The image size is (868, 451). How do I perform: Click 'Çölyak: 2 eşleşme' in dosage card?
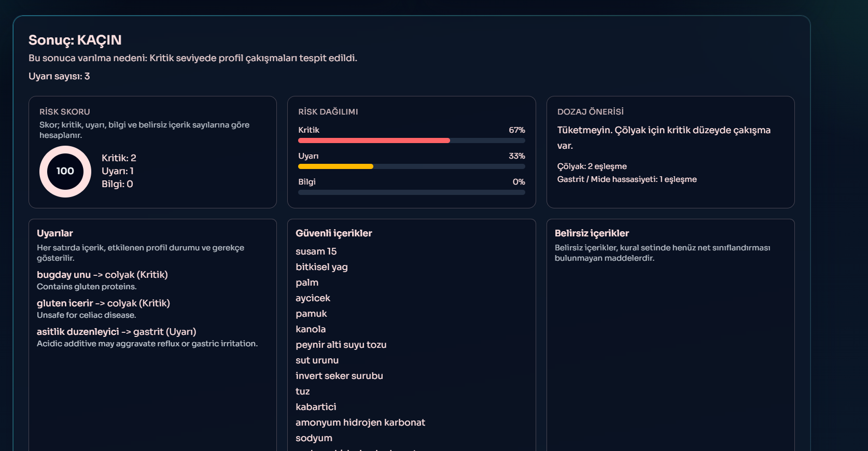click(592, 166)
